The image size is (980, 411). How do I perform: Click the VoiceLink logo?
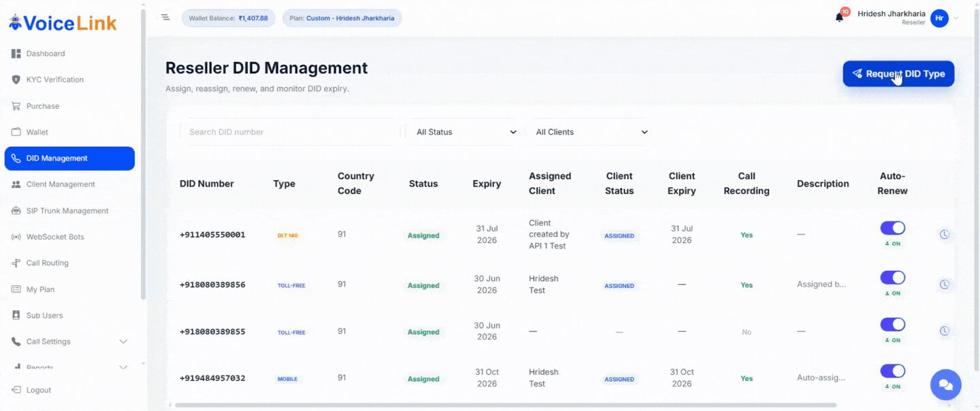[63, 23]
